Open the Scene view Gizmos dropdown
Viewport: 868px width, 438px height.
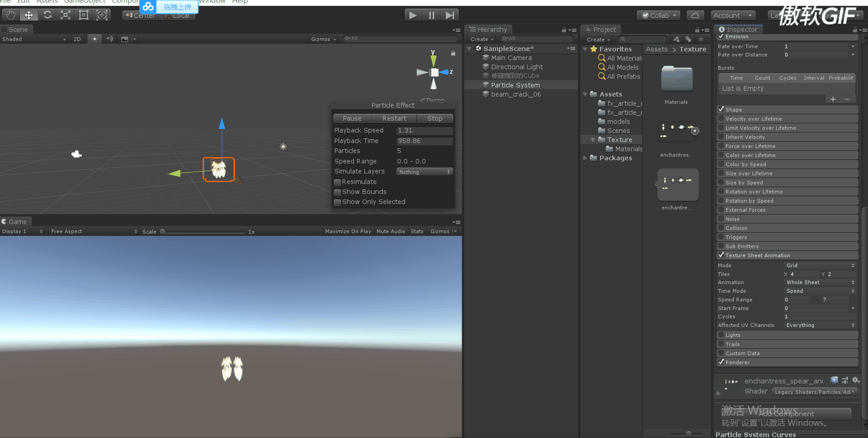tap(323, 39)
